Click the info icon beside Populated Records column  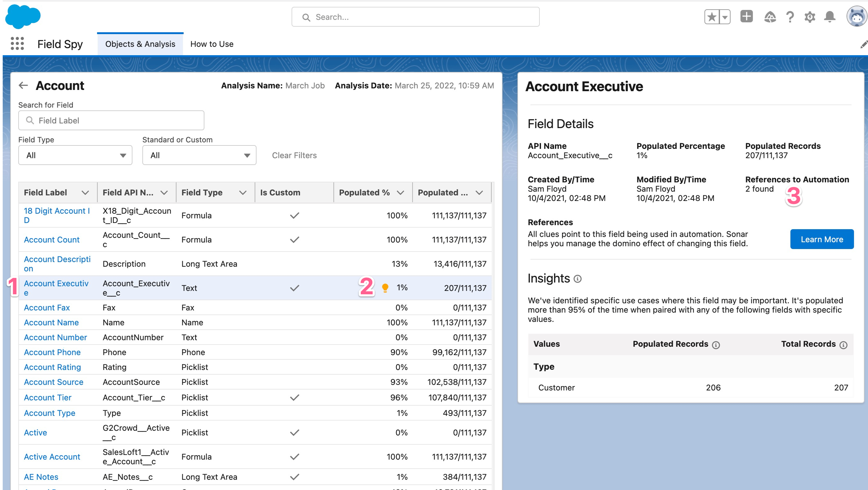[716, 345]
